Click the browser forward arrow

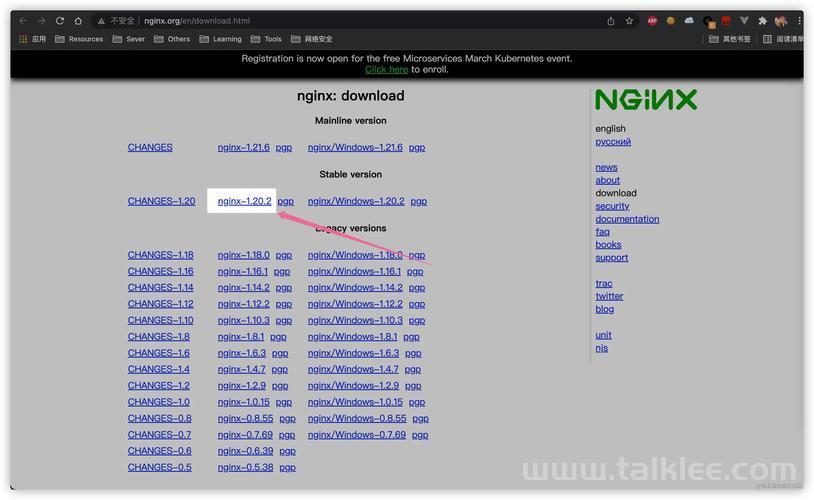coord(42,21)
